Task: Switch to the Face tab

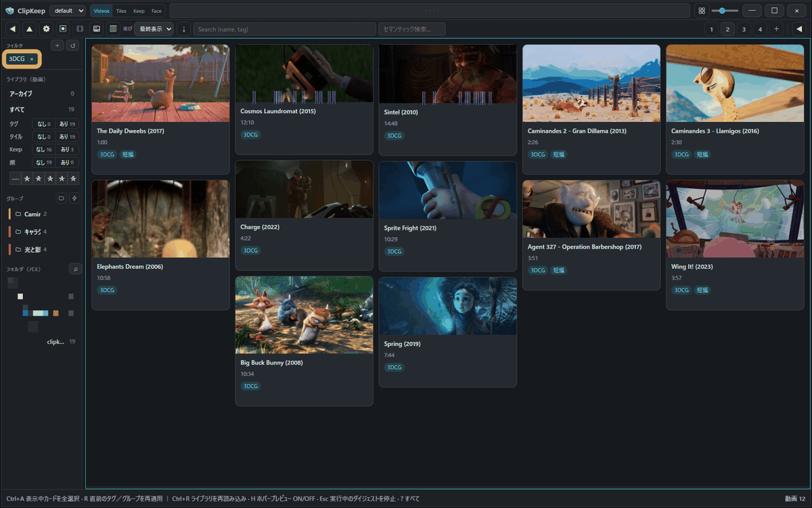Action: [x=156, y=11]
